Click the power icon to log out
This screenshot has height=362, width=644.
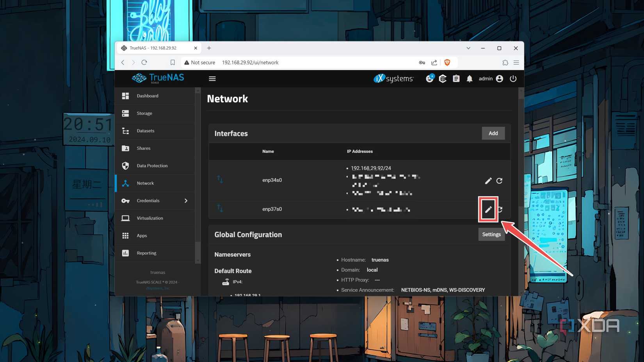click(x=513, y=78)
